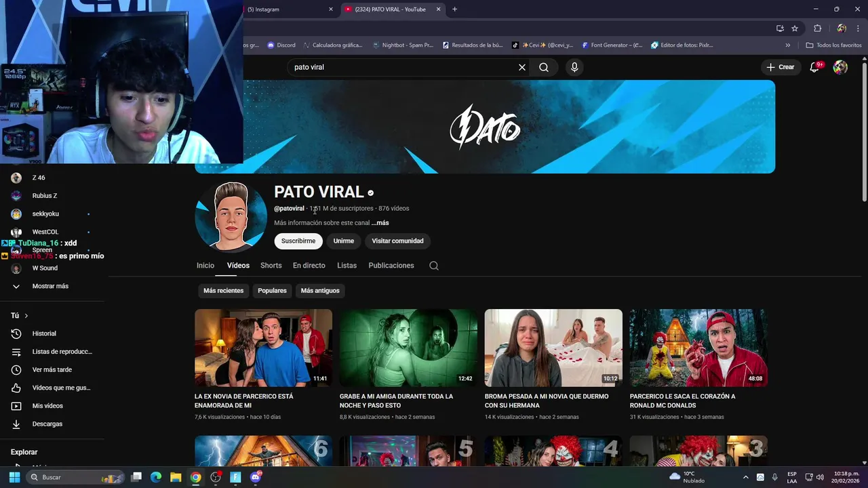Open the Listas channel tab
This screenshot has height=488, width=868.
pyautogui.click(x=347, y=266)
